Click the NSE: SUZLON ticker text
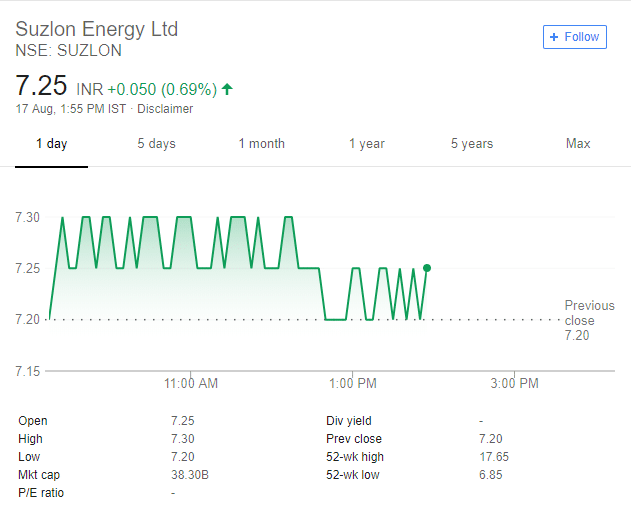631x517 pixels. click(68, 51)
